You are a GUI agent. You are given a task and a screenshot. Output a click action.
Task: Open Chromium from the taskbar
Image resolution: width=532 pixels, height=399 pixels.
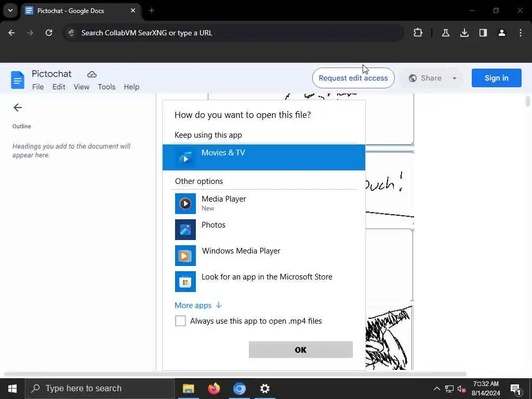click(x=239, y=389)
